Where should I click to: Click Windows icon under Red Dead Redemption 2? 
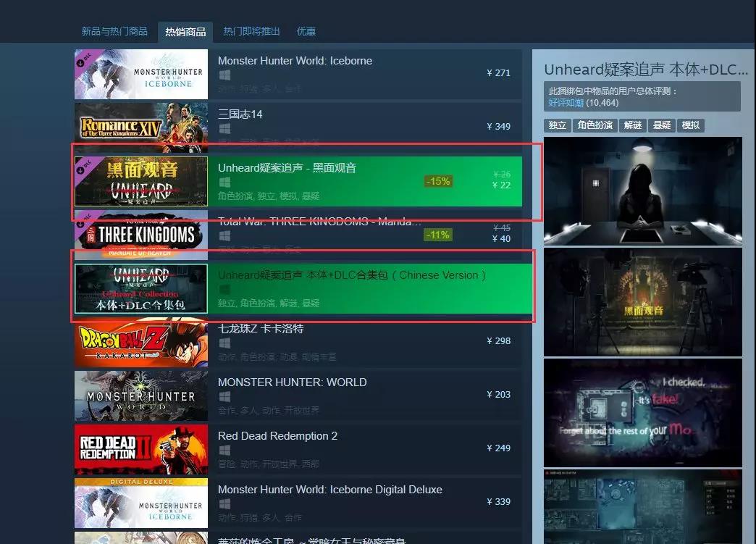pos(224,450)
